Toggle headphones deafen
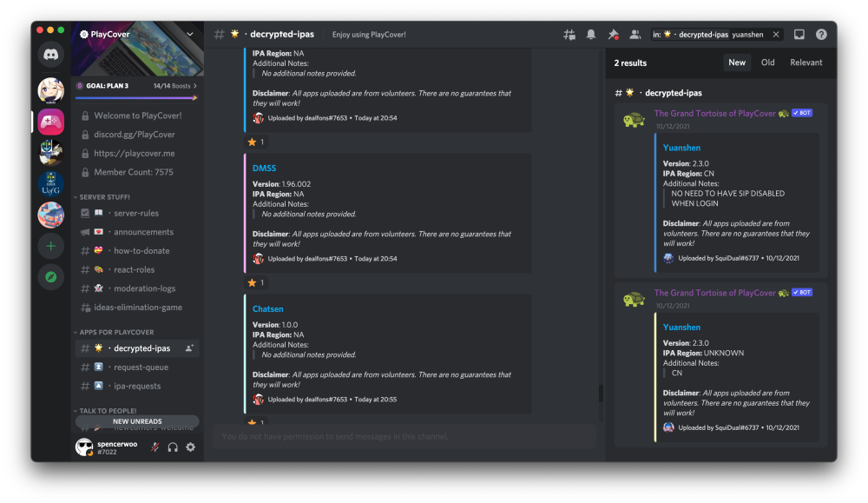Image resolution: width=868 pixels, height=503 pixels. coord(173,447)
